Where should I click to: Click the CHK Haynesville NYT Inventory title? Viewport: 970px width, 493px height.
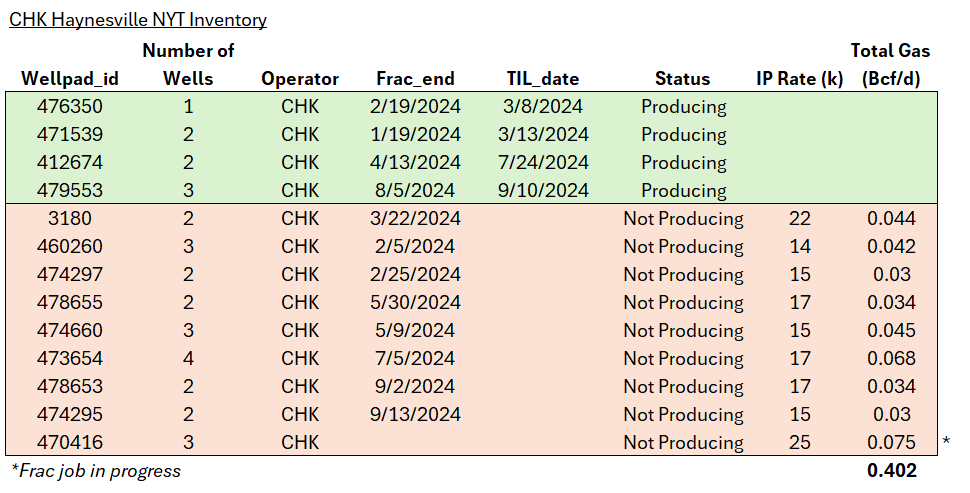[x=138, y=19]
